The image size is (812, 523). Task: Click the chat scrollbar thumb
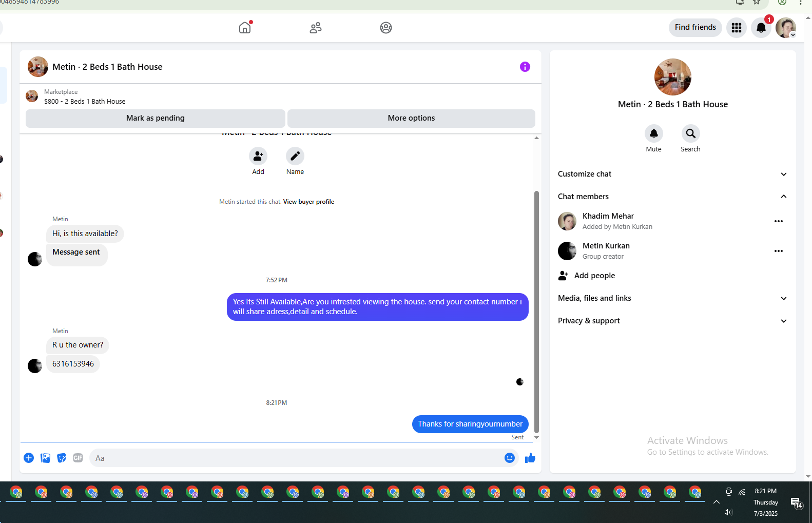536,312
